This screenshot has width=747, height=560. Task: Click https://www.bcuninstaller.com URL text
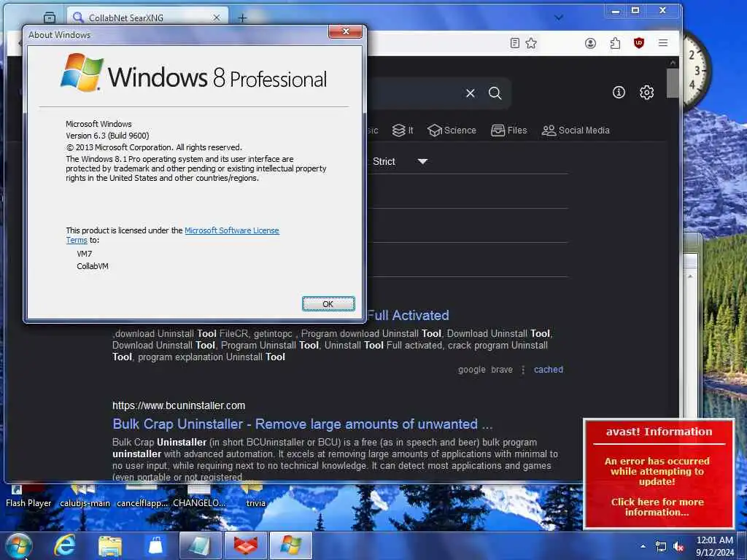pyautogui.click(x=179, y=405)
